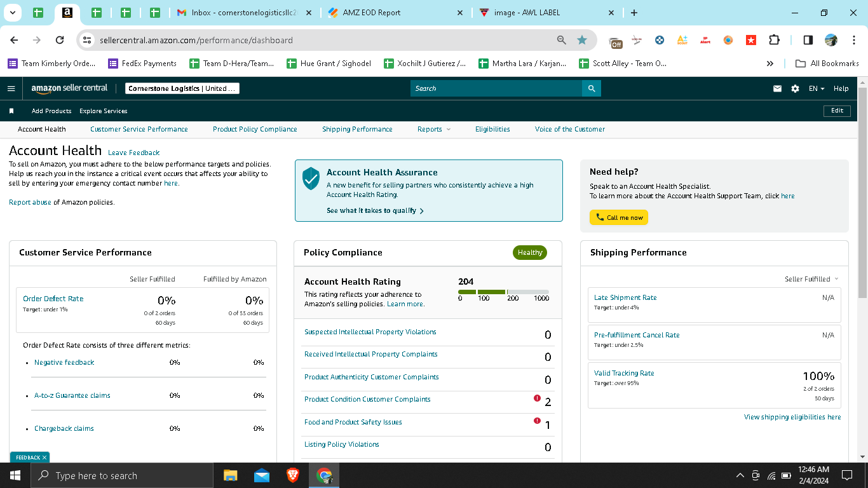Open the Extensions puzzle-piece menu

(x=774, y=40)
